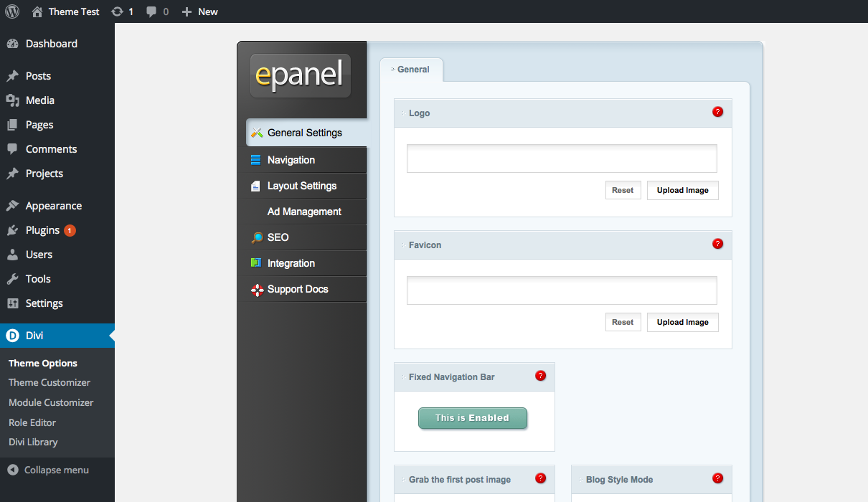Click the Users person icon

tap(12, 255)
